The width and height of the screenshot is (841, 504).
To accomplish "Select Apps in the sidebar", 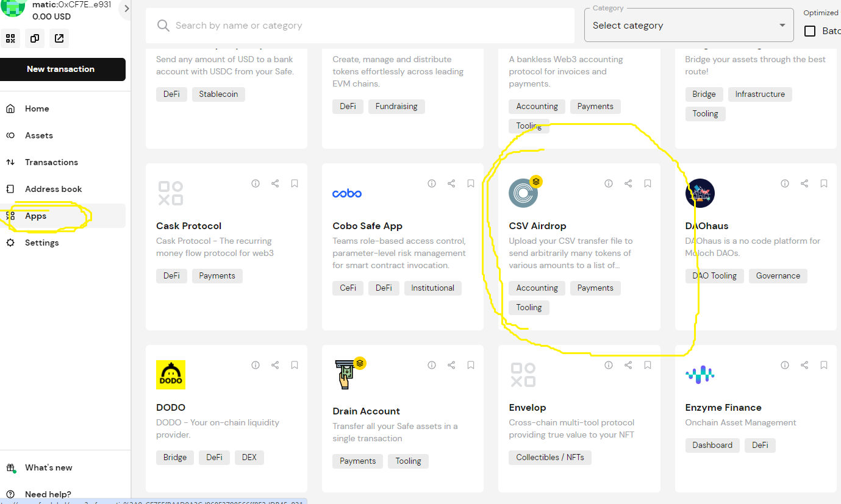I will tap(63, 216).
